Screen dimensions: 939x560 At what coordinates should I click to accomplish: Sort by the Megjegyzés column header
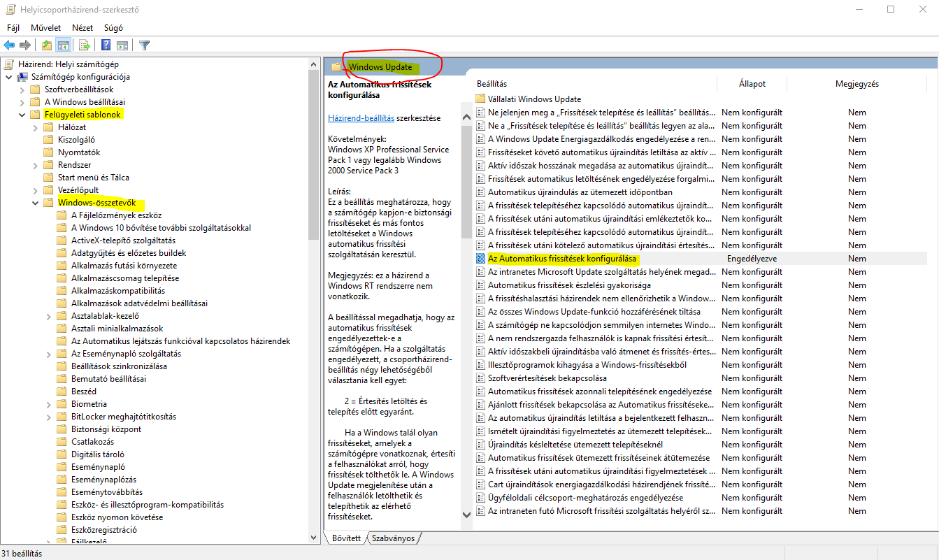point(857,84)
